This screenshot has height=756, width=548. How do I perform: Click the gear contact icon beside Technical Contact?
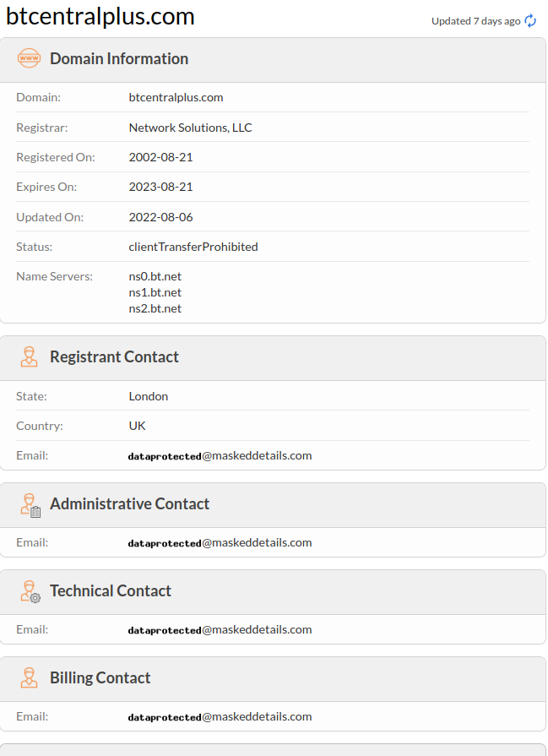point(29,591)
